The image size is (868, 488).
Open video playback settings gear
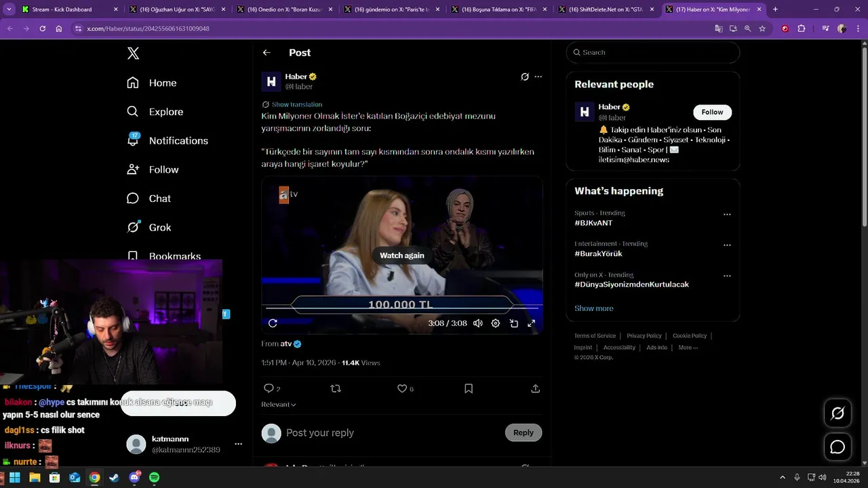pyautogui.click(x=496, y=323)
